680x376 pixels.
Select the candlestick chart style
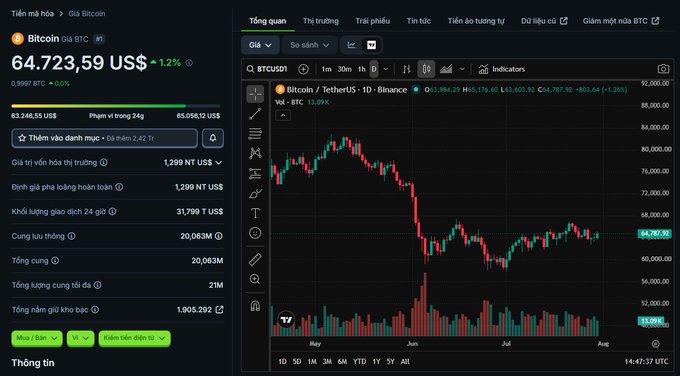point(426,69)
